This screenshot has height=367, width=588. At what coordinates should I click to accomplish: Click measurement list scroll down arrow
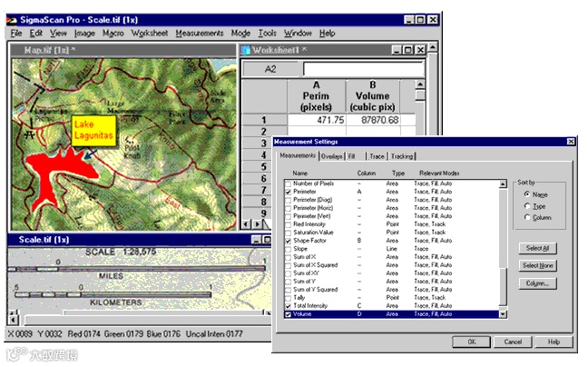(503, 314)
